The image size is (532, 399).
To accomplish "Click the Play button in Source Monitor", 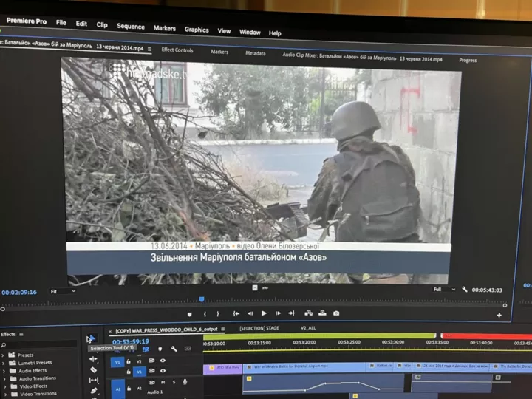I will point(264,313).
